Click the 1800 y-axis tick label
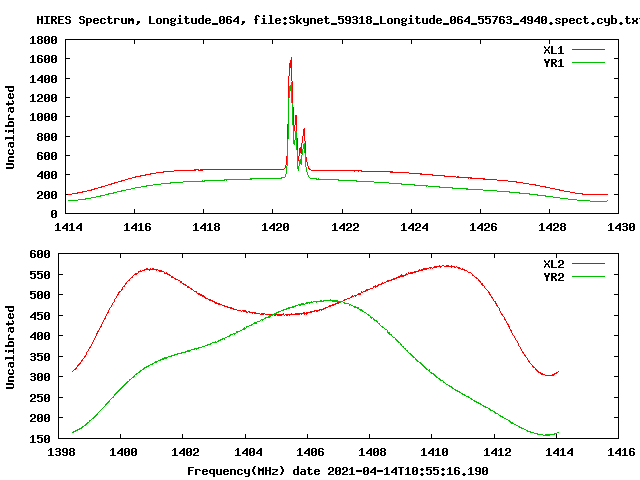Screen dimensions: 640x480 coord(43,40)
